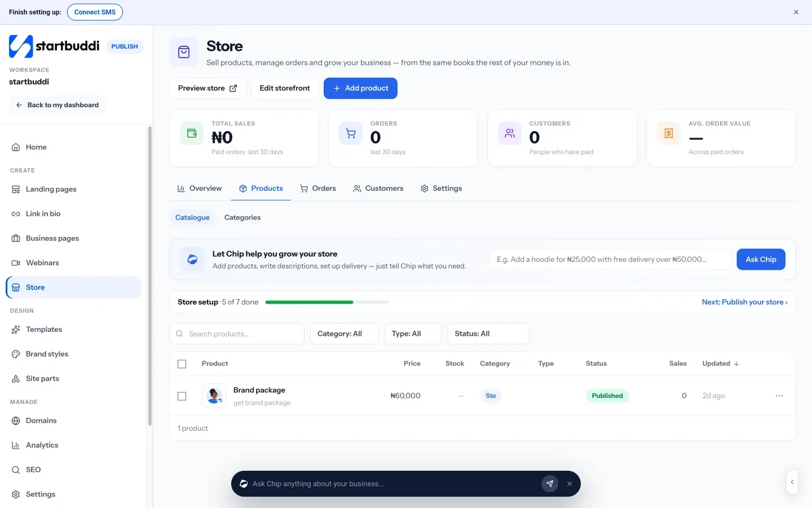Screen dimensions: 812x508
Task: Open Landing pages in sidebar
Action: click(73, 189)
